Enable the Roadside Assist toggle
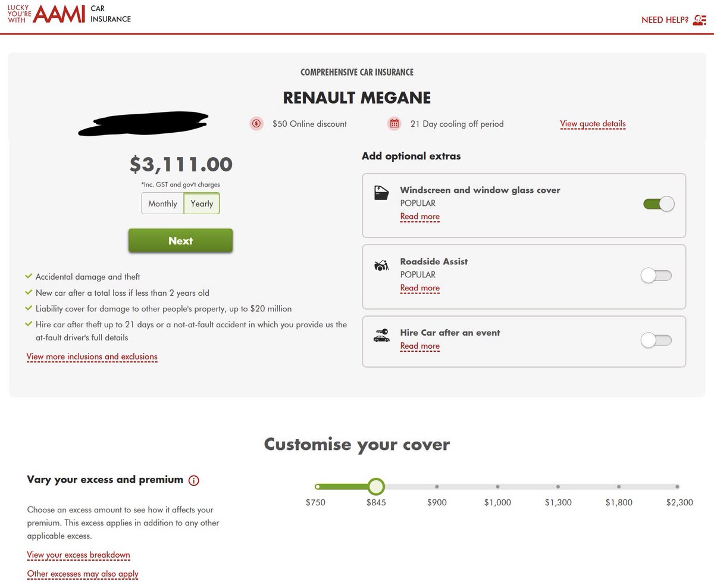This screenshot has height=588, width=714. pyautogui.click(x=656, y=276)
